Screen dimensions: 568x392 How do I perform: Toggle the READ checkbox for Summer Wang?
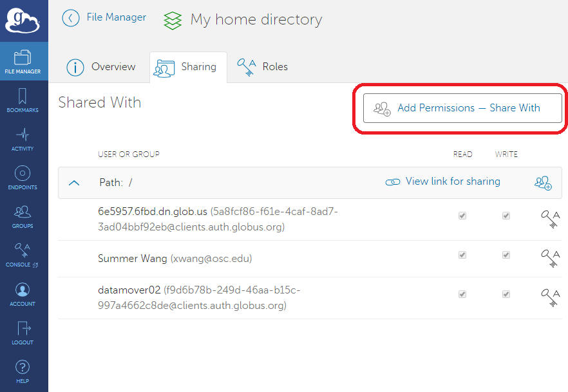(462, 255)
